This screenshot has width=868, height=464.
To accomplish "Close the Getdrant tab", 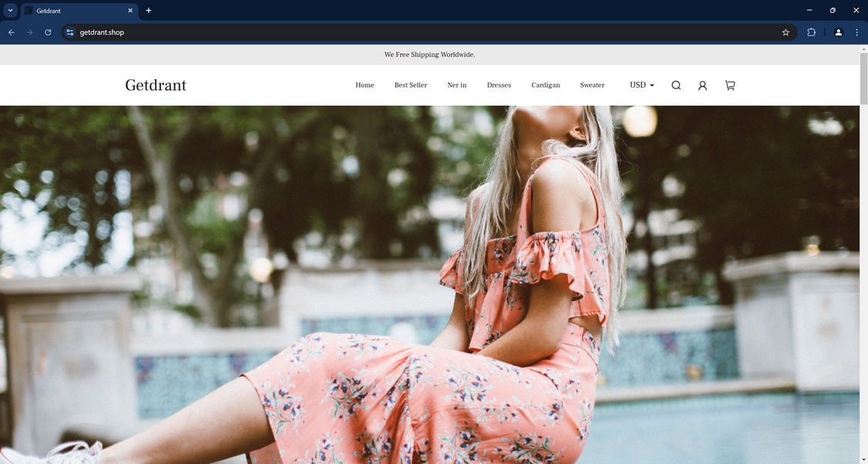I will pyautogui.click(x=130, y=11).
